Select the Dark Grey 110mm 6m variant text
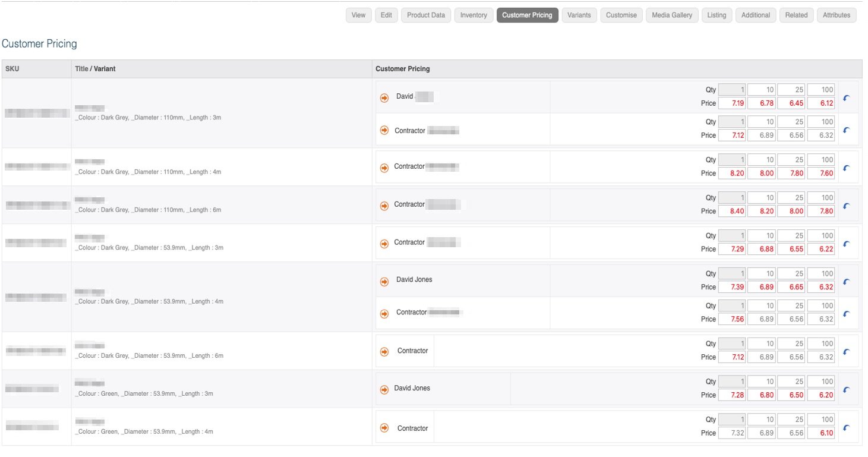Screen dimensions: 868x457 [x=148, y=210]
